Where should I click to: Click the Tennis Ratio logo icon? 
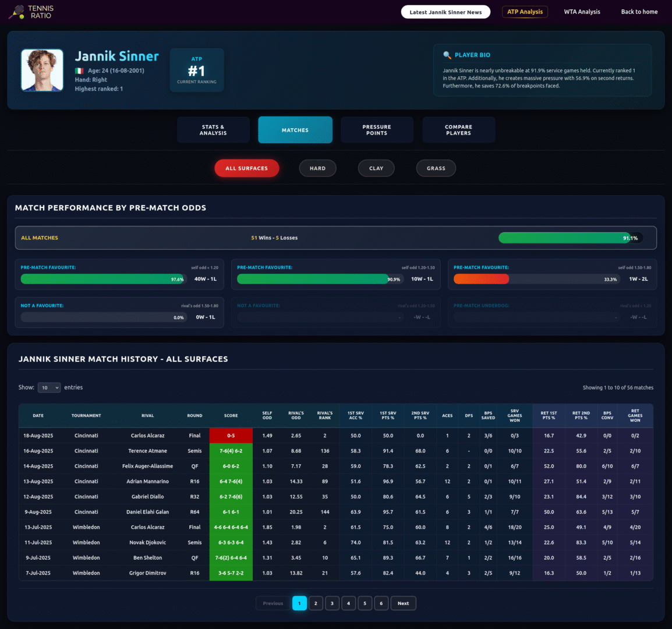point(17,12)
